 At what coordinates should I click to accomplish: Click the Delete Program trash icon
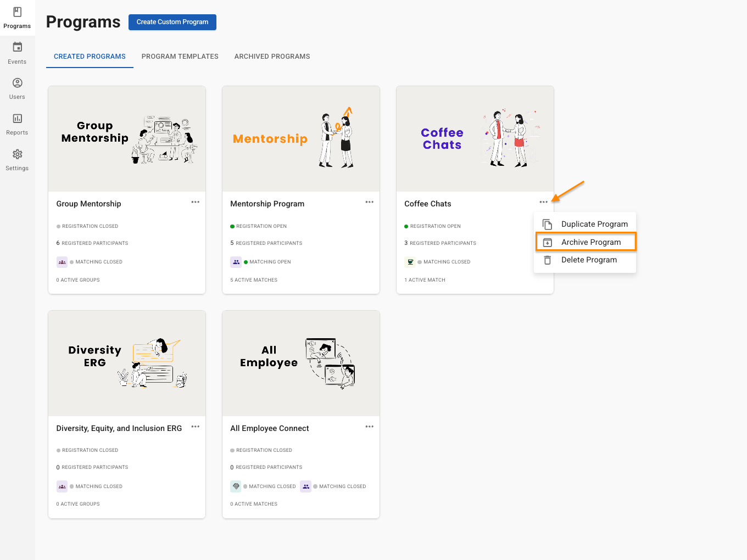point(548,260)
